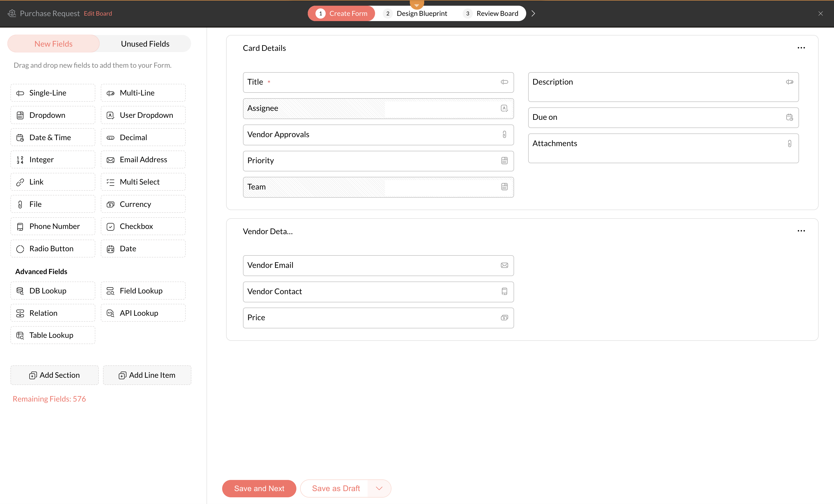Open the Vendor Details section options menu
The width and height of the screenshot is (834, 504).
coord(801,231)
